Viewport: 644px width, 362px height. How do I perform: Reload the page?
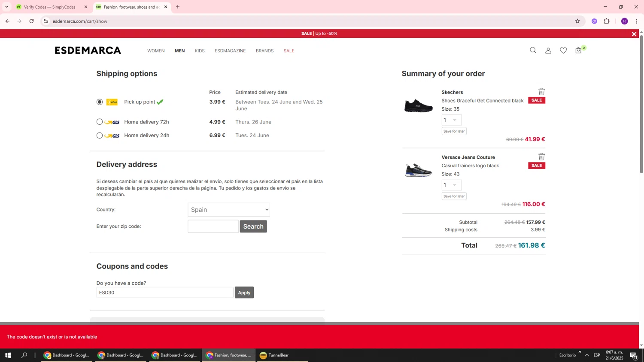pos(31,21)
